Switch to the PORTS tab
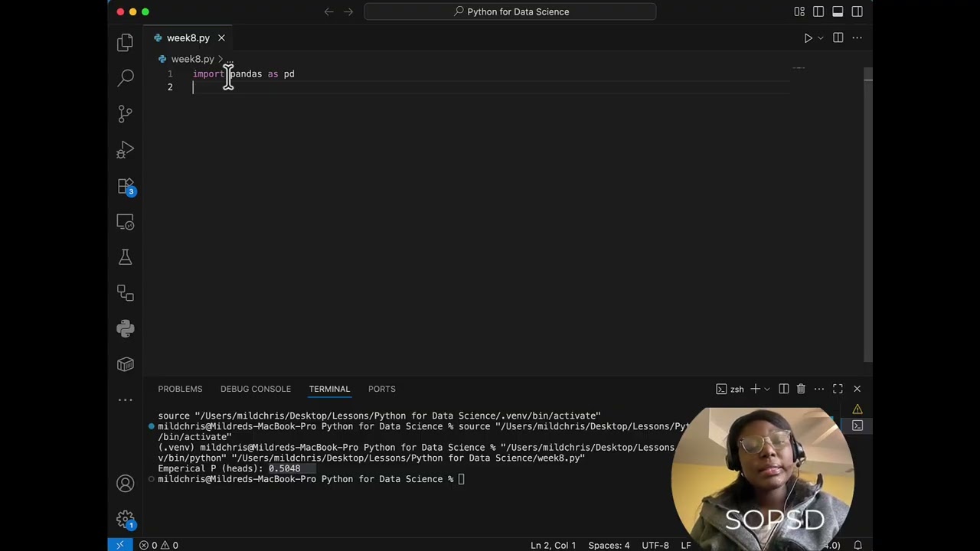This screenshot has width=980, height=551. coord(381,389)
